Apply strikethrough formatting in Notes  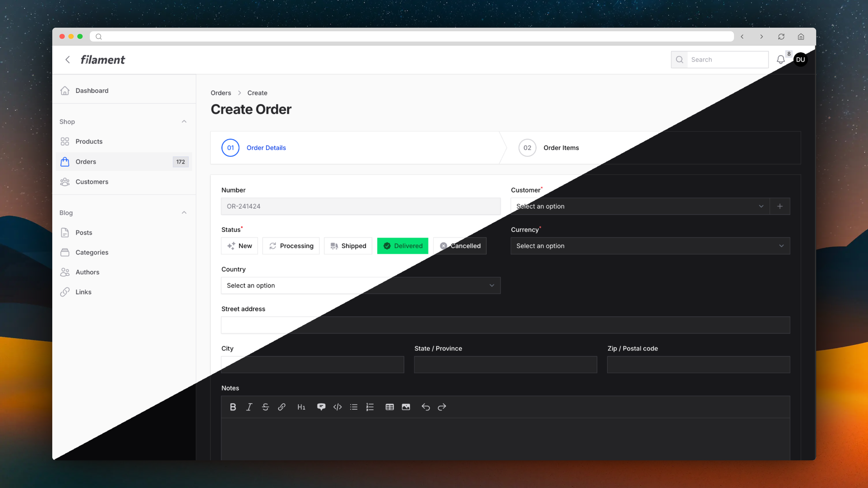pyautogui.click(x=265, y=407)
